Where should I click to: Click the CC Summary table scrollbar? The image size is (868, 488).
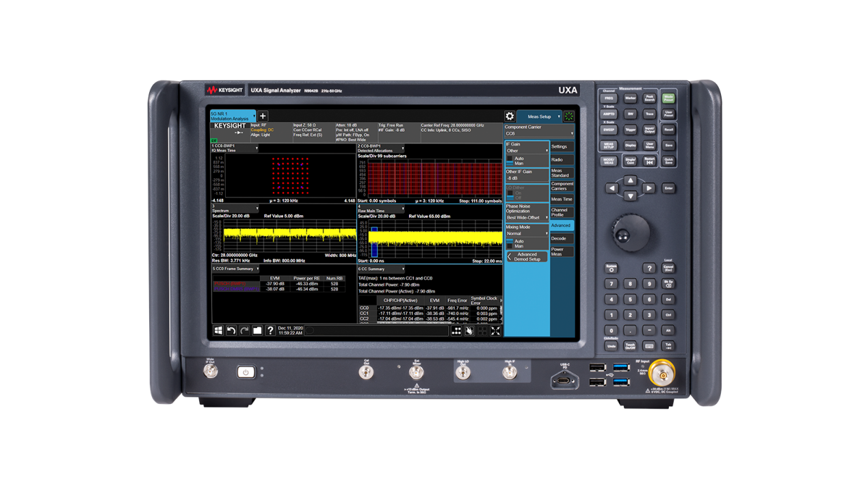click(x=501, y=310)
